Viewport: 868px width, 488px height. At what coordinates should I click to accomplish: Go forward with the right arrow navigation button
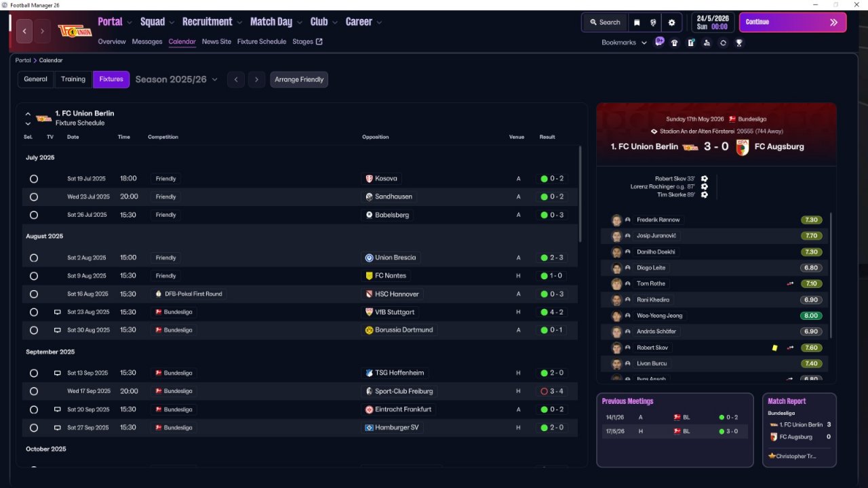coord(42,31)
